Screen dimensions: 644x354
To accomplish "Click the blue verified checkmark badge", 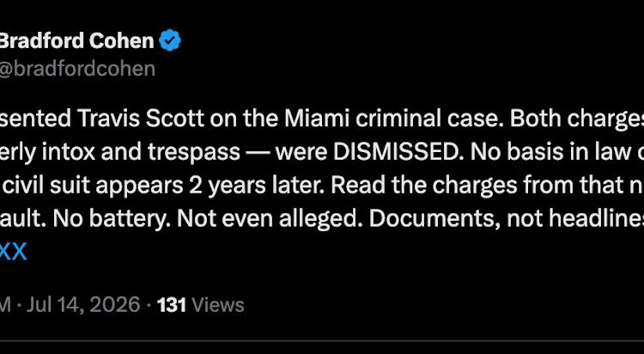I will pos(170,40).
